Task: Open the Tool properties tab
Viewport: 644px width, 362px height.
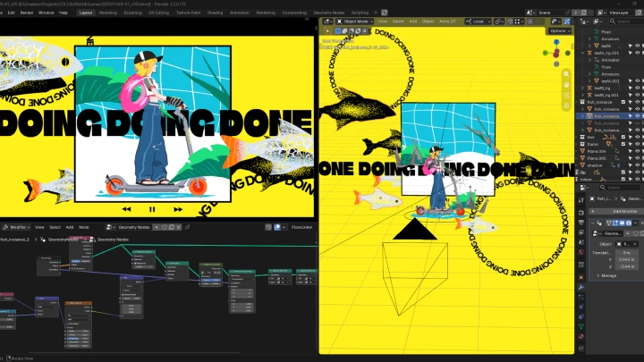Action: click(581, 200)
